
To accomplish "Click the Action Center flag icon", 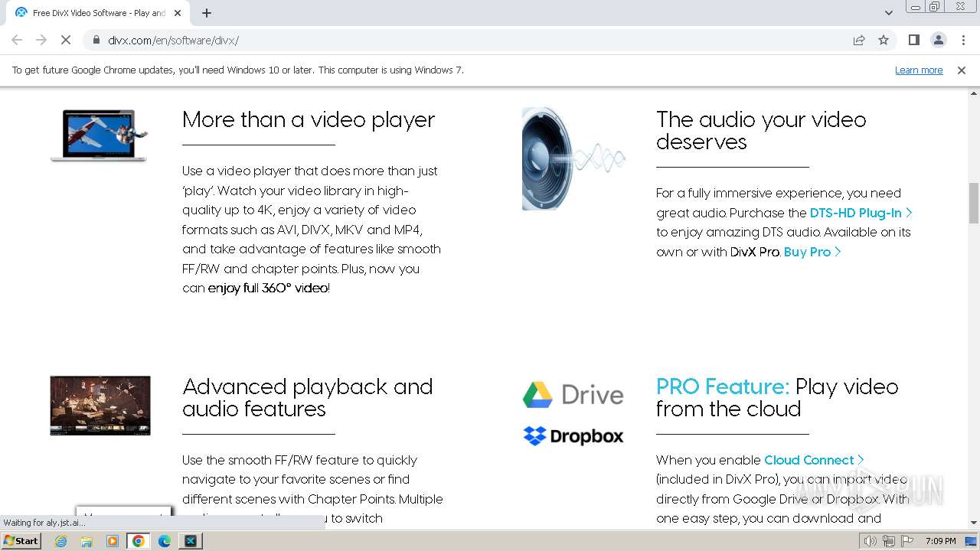I will coord(907,541).
